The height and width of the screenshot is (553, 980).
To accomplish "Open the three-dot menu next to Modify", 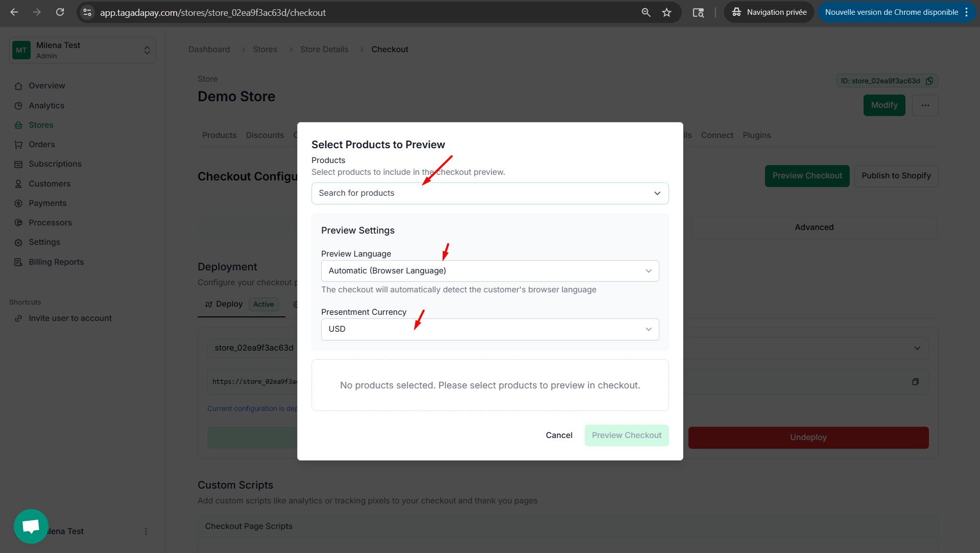I will 925,105.
